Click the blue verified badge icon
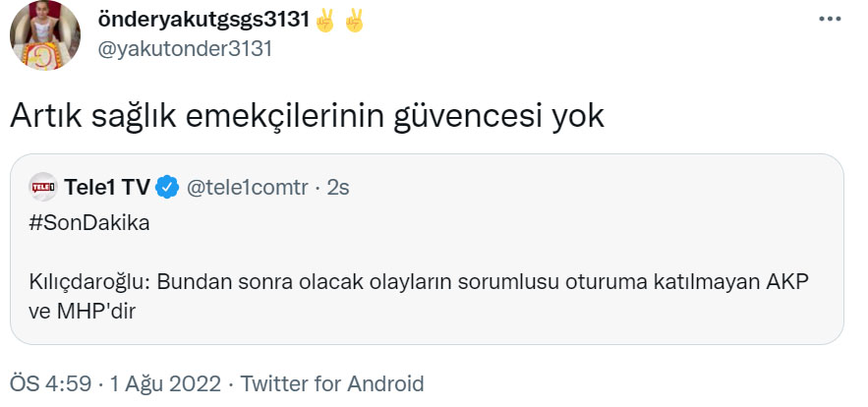 tap(169, 186)
